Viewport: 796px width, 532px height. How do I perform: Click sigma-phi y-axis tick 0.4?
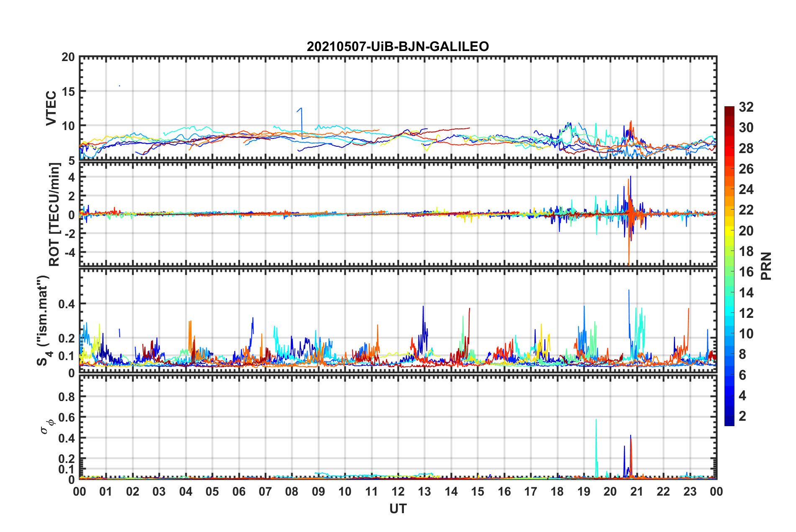point(67,438)
